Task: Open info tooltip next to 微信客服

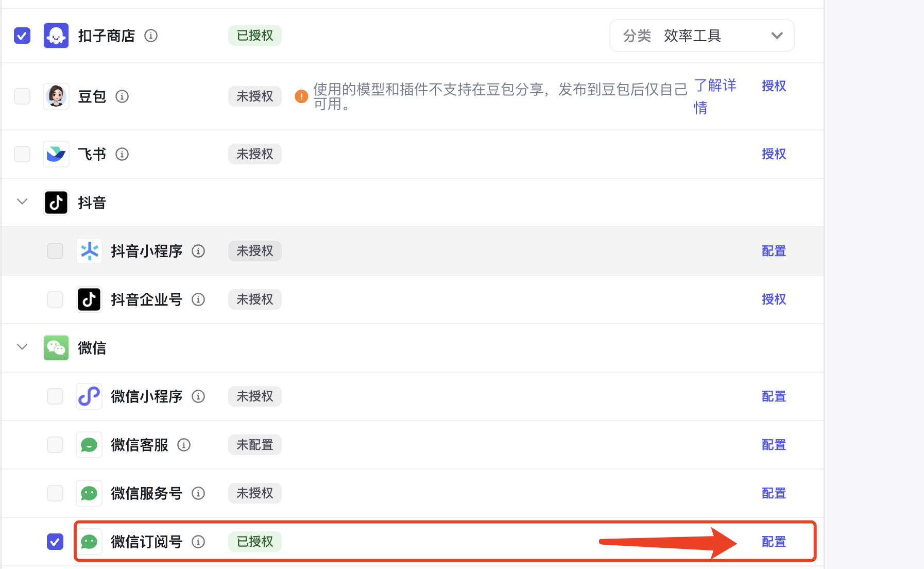Action: (x=184, y=445)
